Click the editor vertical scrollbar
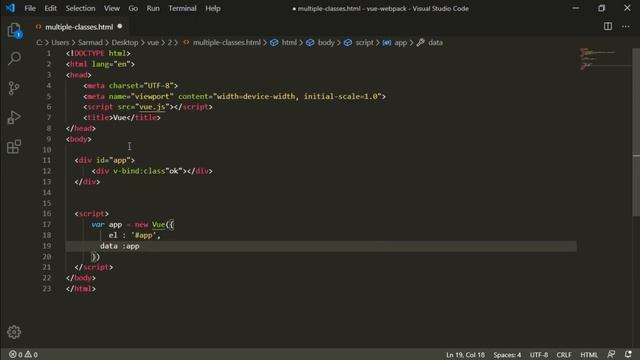The width and height of the screenshot is (640, 360). tap(636, 131)
